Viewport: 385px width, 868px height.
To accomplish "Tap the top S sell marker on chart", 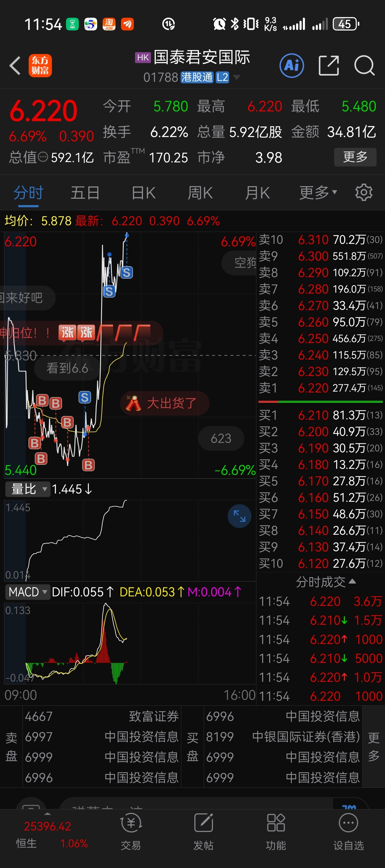I will (x=127, y=272).
